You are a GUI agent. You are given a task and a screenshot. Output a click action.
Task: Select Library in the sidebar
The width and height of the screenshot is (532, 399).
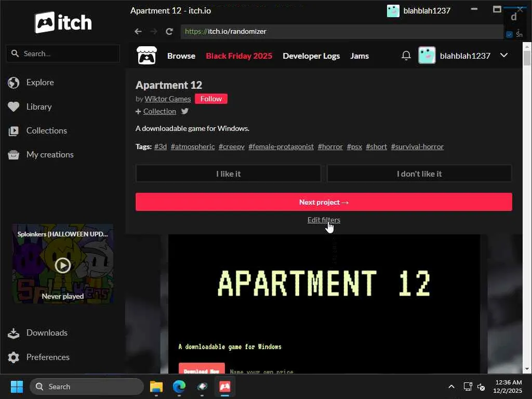coord(39,107)
